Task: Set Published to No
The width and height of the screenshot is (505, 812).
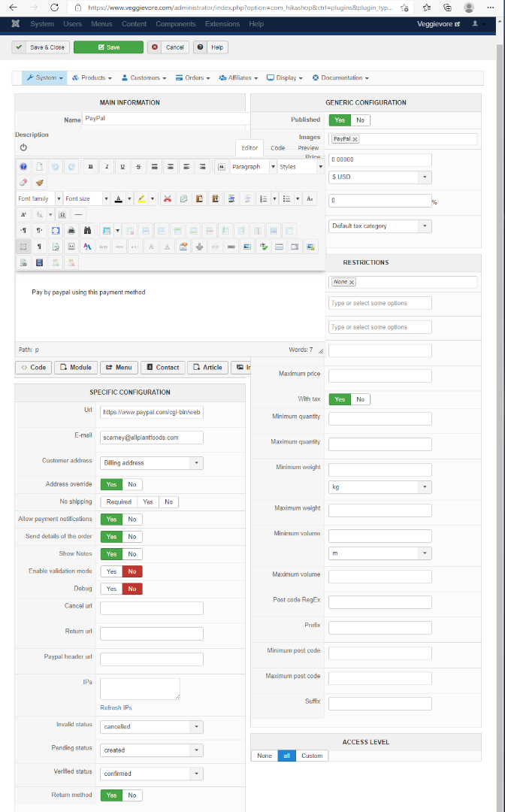Action: tap(360, 120)
